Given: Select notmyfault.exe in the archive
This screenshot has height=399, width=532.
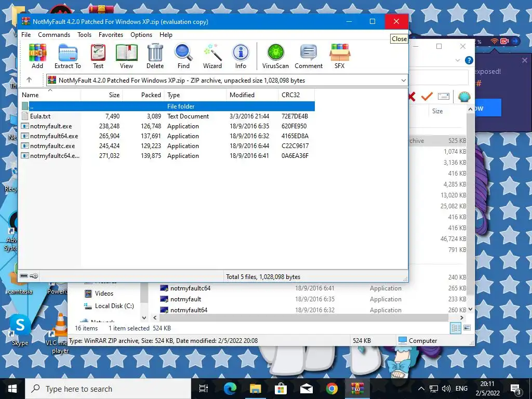Looking at the screenshot, I should (167, 126).
